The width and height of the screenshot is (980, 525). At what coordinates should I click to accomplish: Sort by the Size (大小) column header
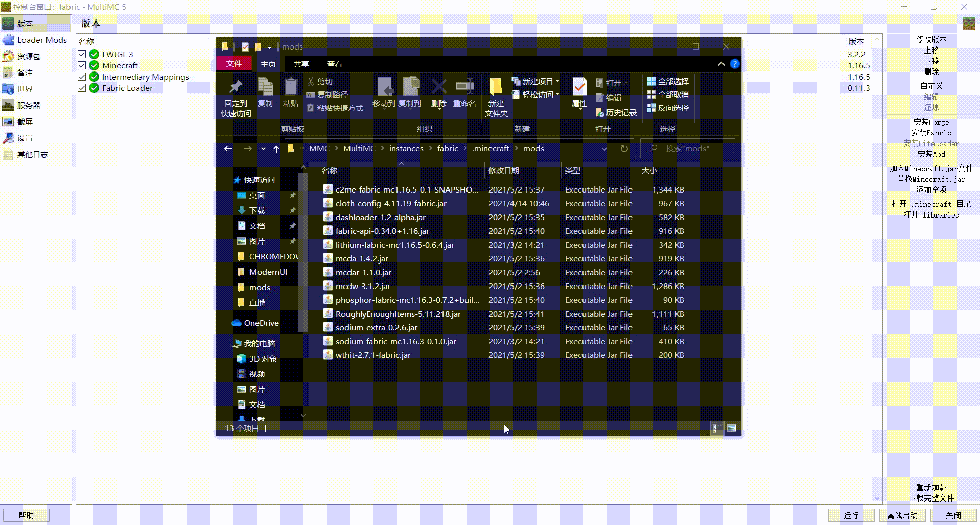pos(663,170)
